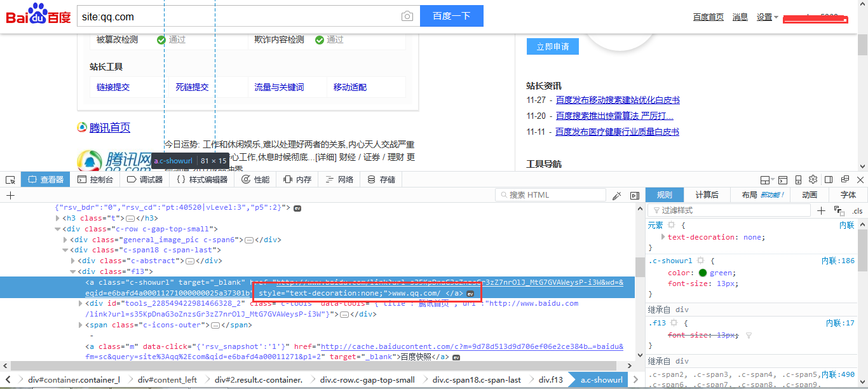This screenshot has width=868, height=389.
Task: Click selector highlighter icon next to 元素
Action: (671, 225)
